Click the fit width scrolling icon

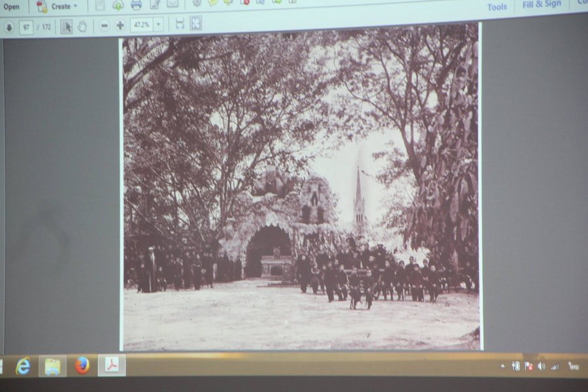pos(180,24)
